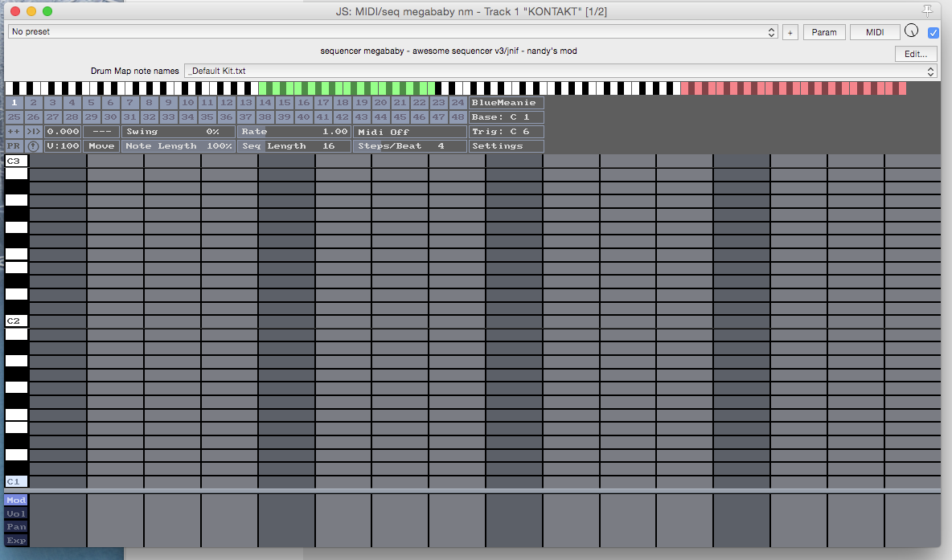Select pattern 24
Screen dimensions: 952x560
pos(458,103)
